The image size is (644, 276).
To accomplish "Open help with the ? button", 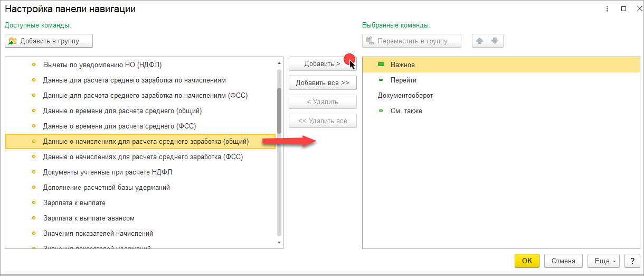I will 632,261.
